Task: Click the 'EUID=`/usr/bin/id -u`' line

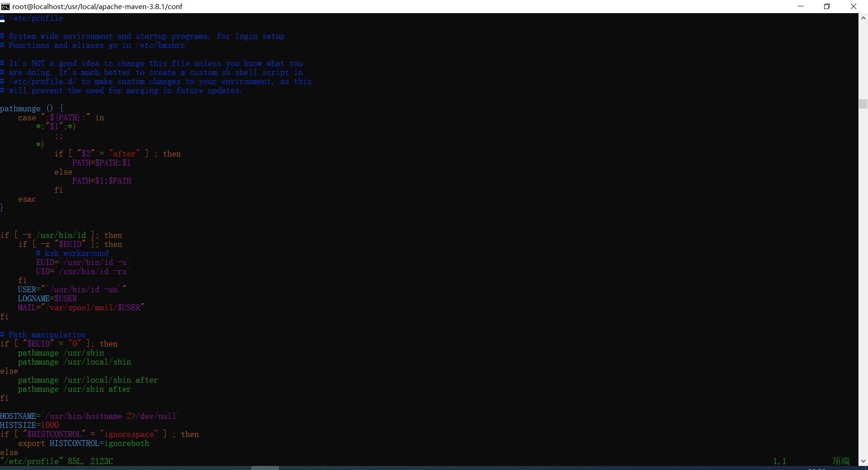Action: [x=83, y=262]
